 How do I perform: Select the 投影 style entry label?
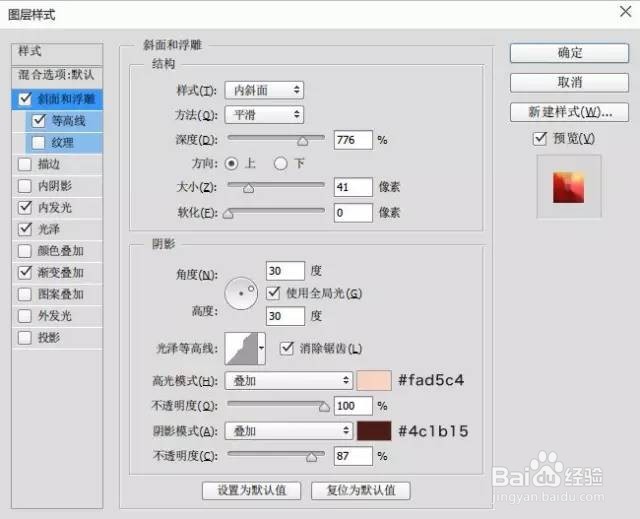pyautogui.click(x=49, y=338)
